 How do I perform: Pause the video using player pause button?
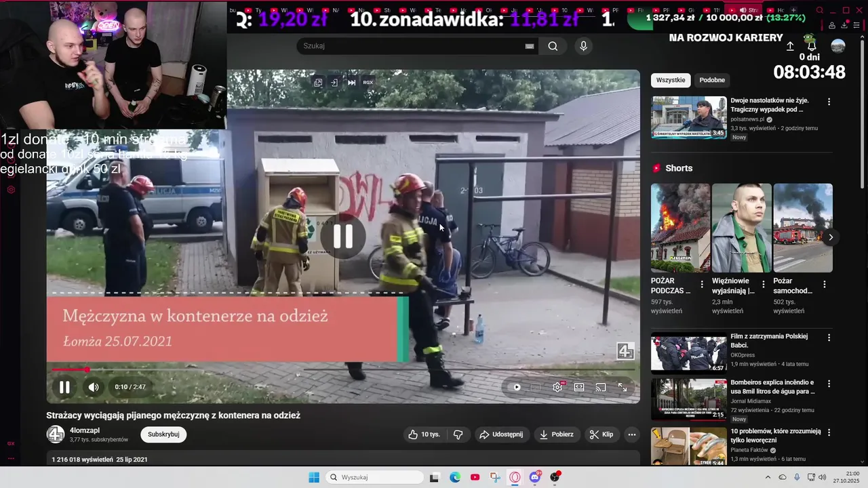click(64, 387)
